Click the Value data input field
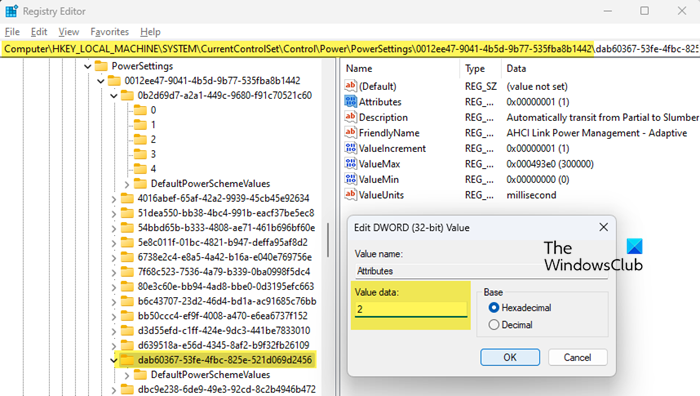This screenshot has width=700, height=396. [x=411, y=309]
